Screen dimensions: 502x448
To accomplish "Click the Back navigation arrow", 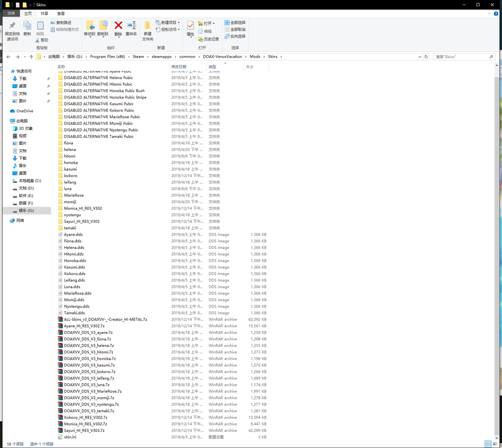I will [8, 57].
